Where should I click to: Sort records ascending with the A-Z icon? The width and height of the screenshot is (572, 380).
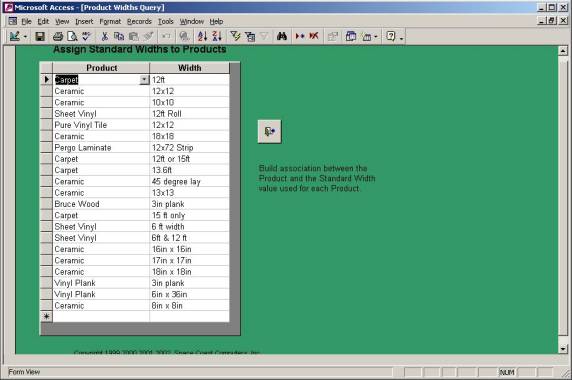tap(202, 36)
